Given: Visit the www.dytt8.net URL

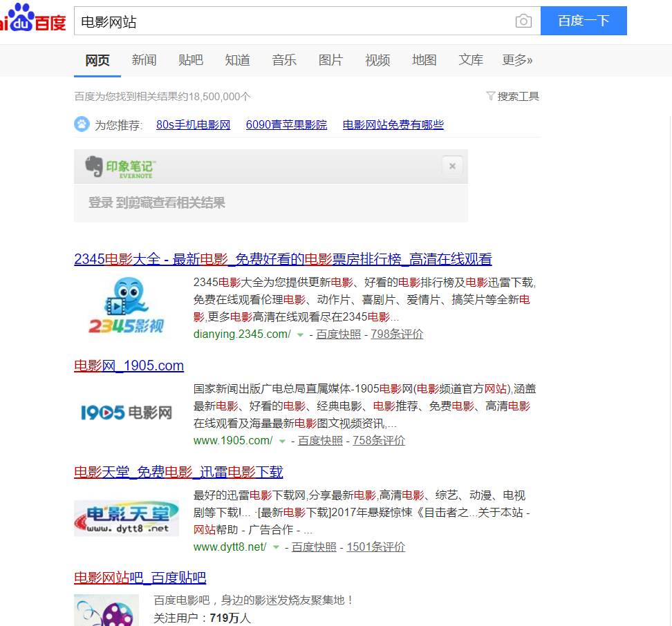Looking at the screenshot, I should (230, 547).
